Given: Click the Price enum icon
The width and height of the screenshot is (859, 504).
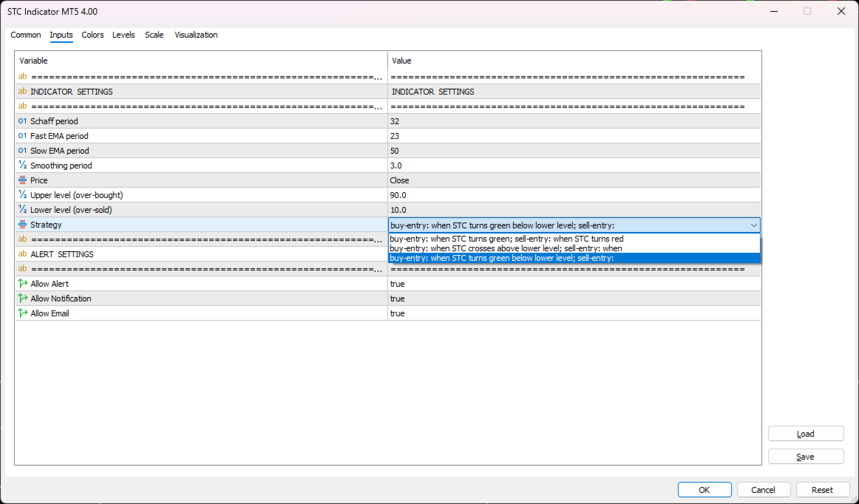Looking at the screenshot, I should (22, 180).
